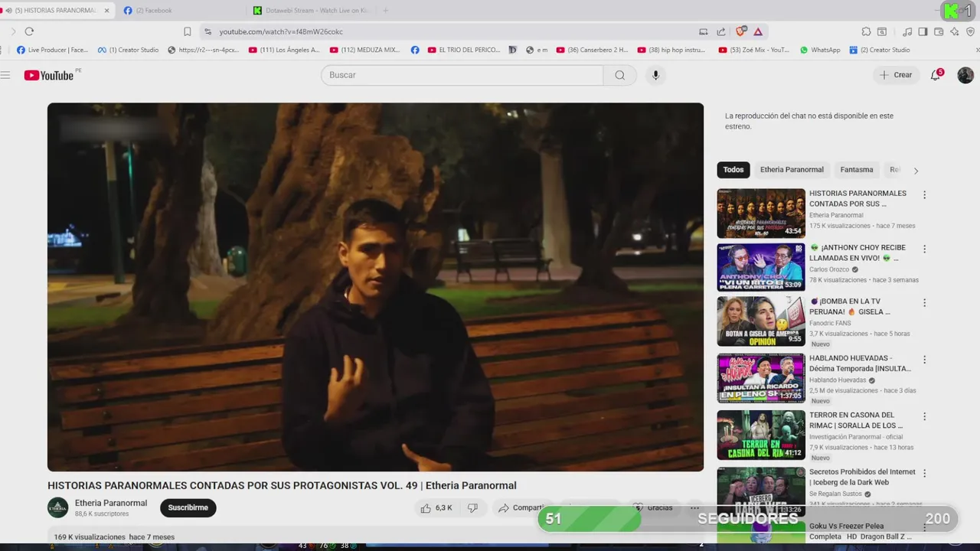Image resolution: width=980 pixels, height=551 pixels.
Task: Click the Compartir share button
Action: click(x=521, y=507)
